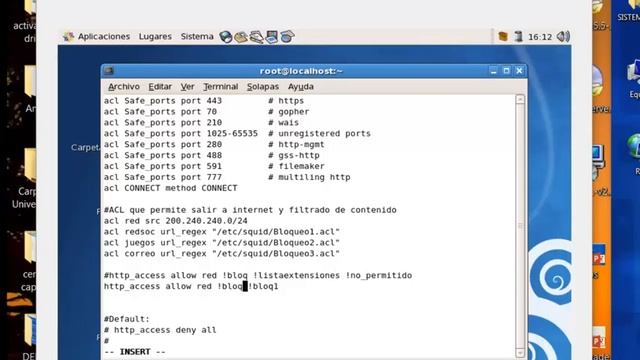Open the Ayuda menu

click(301, 87)
